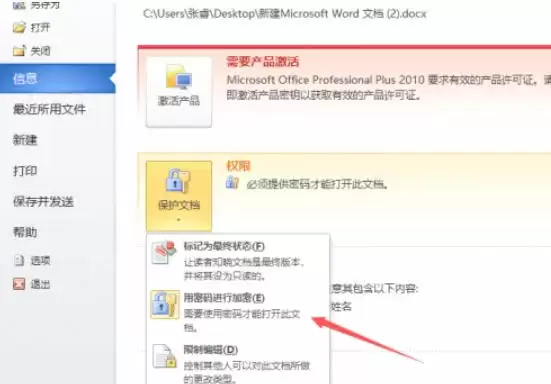Screen dimensions: 551x384
Task: Click the Activate Product (激活产品) icon button
Action: click(179, 92)
